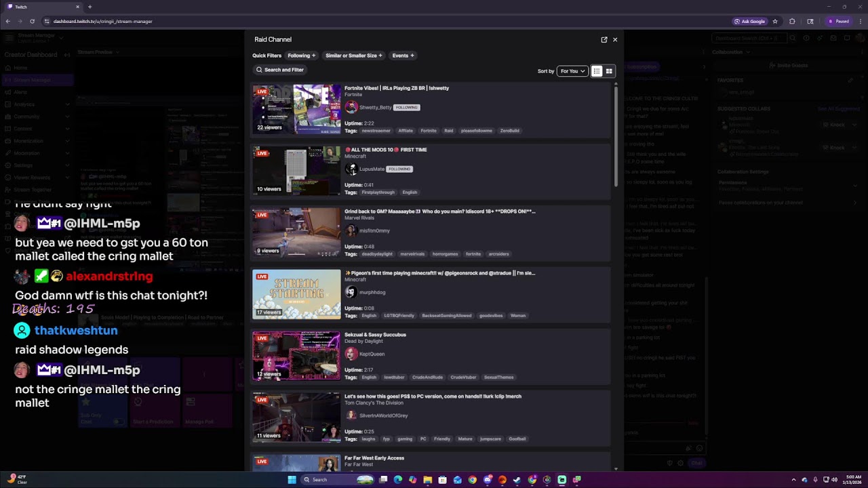Image resolution: width=868 pixels, height=488 pixels.
Task: Open the browser Extensions menu
Action: (x=792, y=21)
